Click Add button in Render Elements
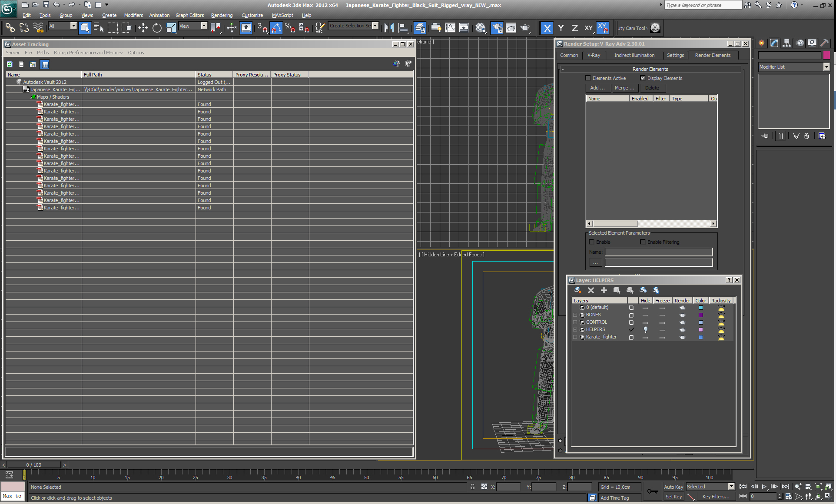This screenshot has height=504, width=836. point(597,88)
